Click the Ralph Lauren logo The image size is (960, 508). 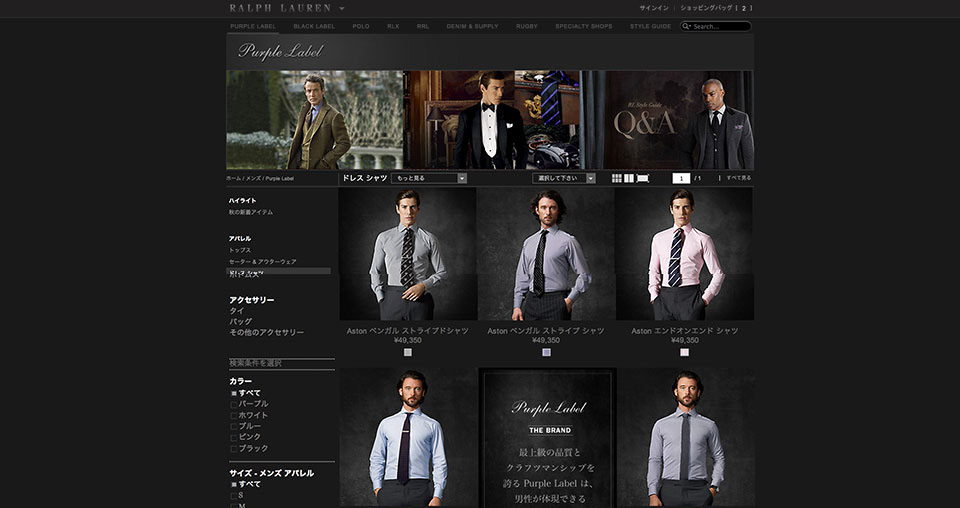click(280, 8)
